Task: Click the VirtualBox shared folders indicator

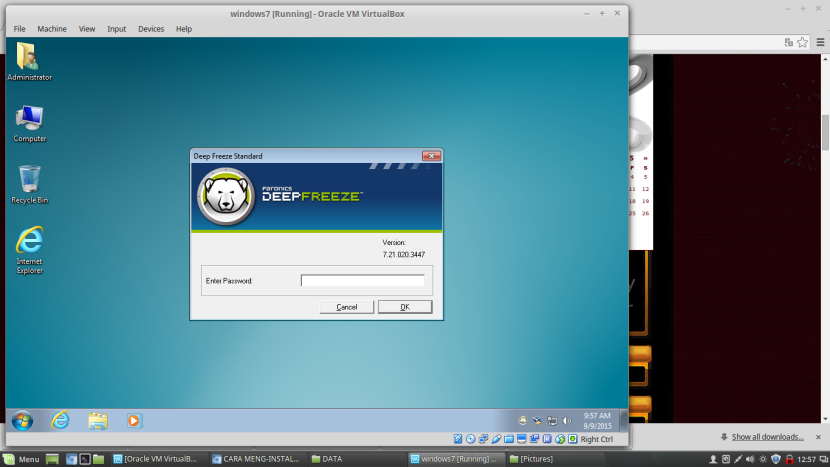Action: (509, 439)
